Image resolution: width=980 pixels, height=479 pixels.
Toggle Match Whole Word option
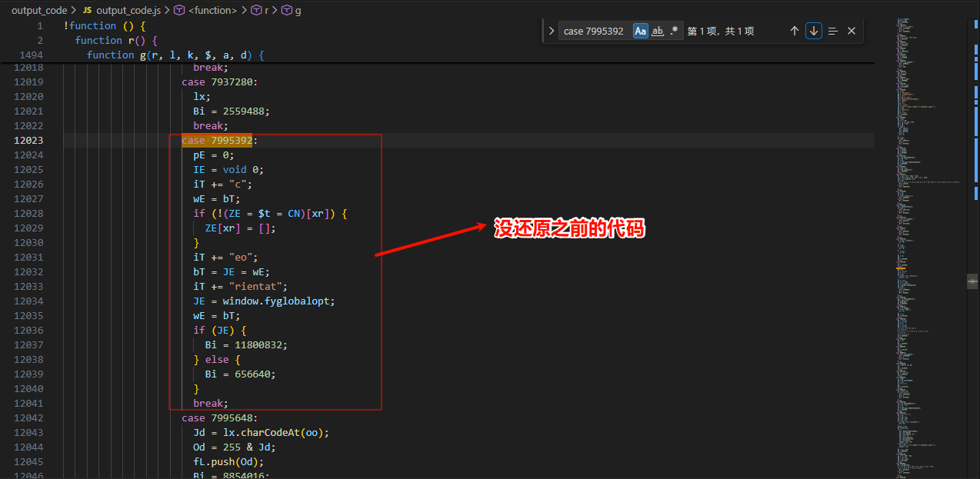658,31
